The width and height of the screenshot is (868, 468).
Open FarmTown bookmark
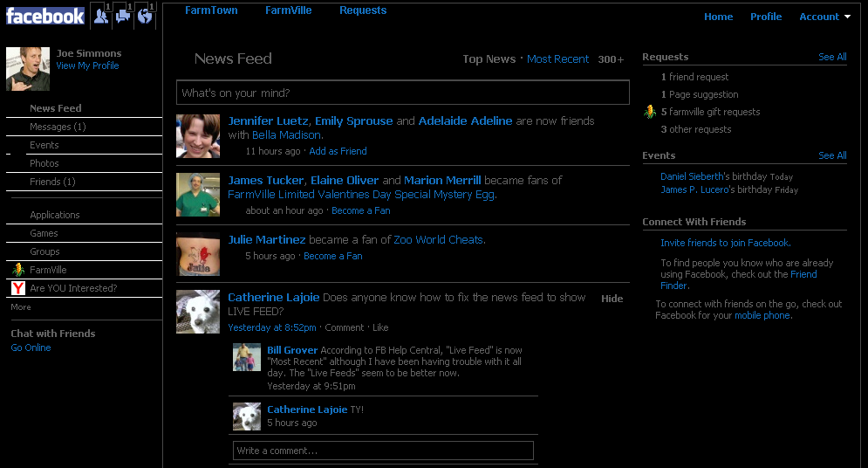click(211, 10)
